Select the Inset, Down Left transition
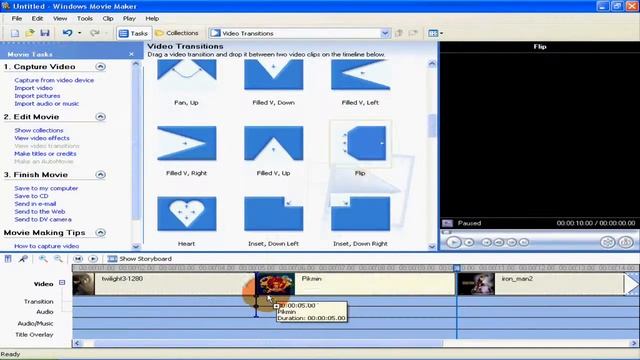Viewport: 640px width, 360px height. 273,214
